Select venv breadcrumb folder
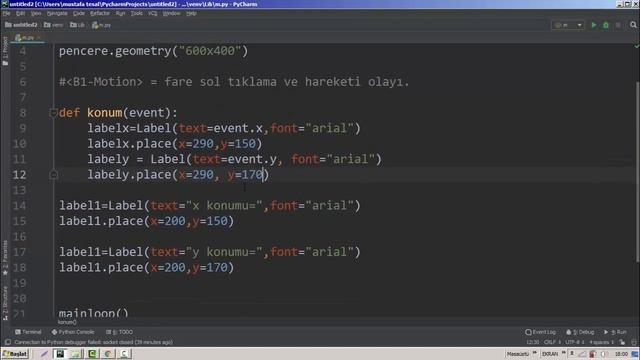 click(x=53, y=25)
